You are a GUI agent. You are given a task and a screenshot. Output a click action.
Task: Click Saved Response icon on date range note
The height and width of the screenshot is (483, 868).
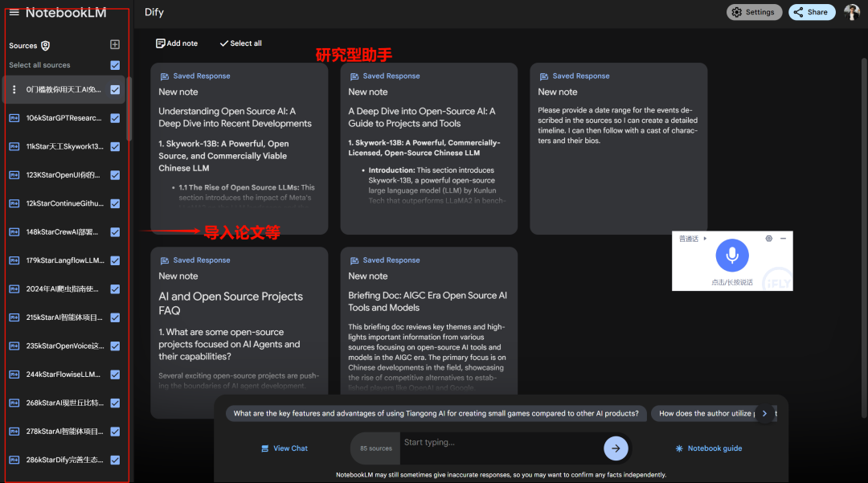tap(543, 76)
